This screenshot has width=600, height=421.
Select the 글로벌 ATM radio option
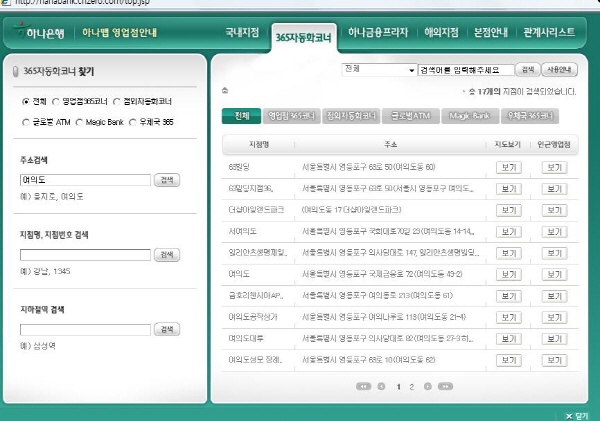[x=26, y=122]
